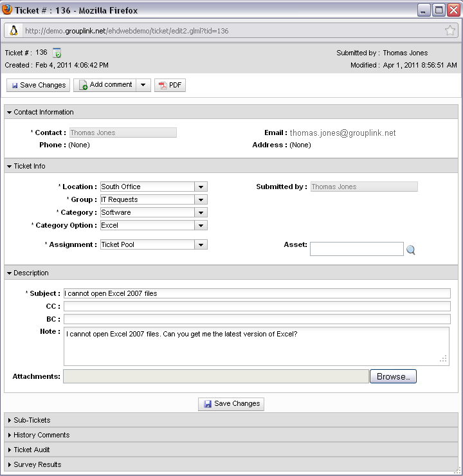This screenshot has width=463, height=476.
Task: Click the bookmark star in address bar
Action: click(449, 30)
